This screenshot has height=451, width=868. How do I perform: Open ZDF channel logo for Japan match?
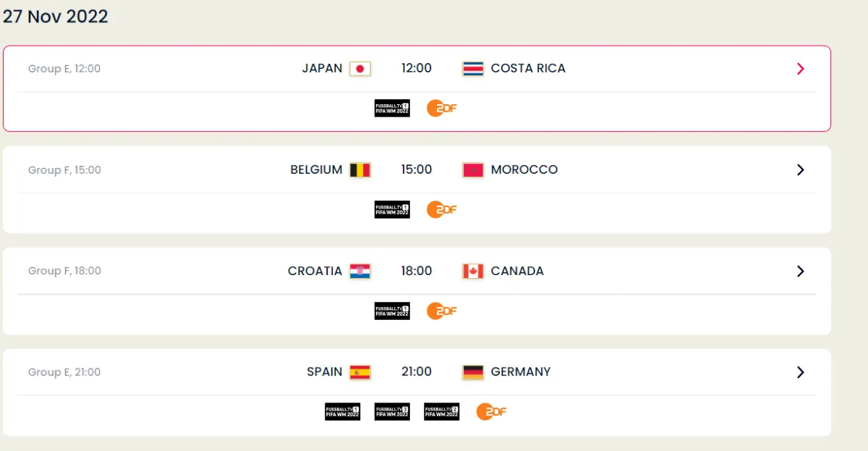pyautogui.click(x=441, y=109)
